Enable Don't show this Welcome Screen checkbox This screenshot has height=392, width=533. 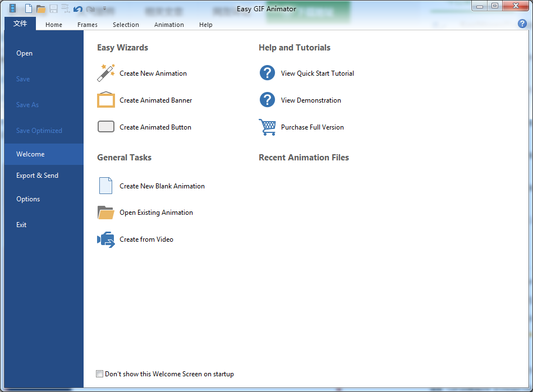pyautogui.click(x=100, y=374)
